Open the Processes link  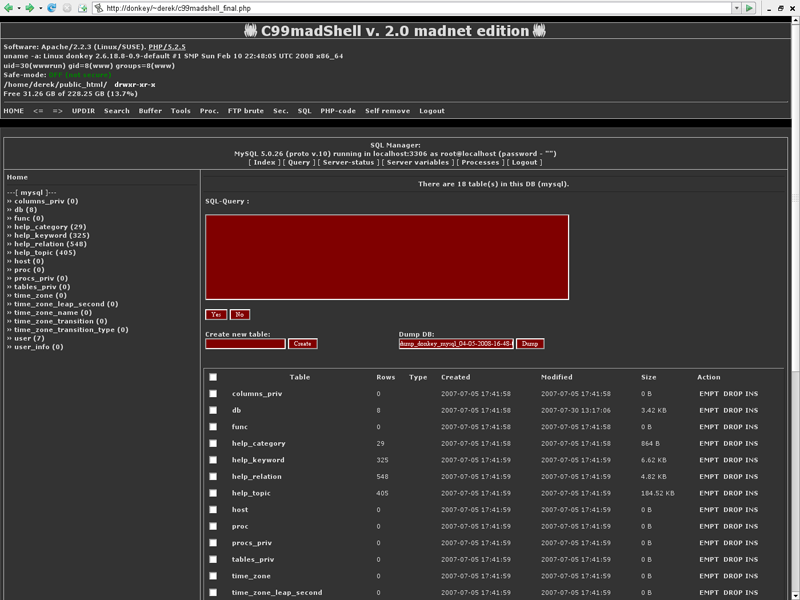point(480,162)
